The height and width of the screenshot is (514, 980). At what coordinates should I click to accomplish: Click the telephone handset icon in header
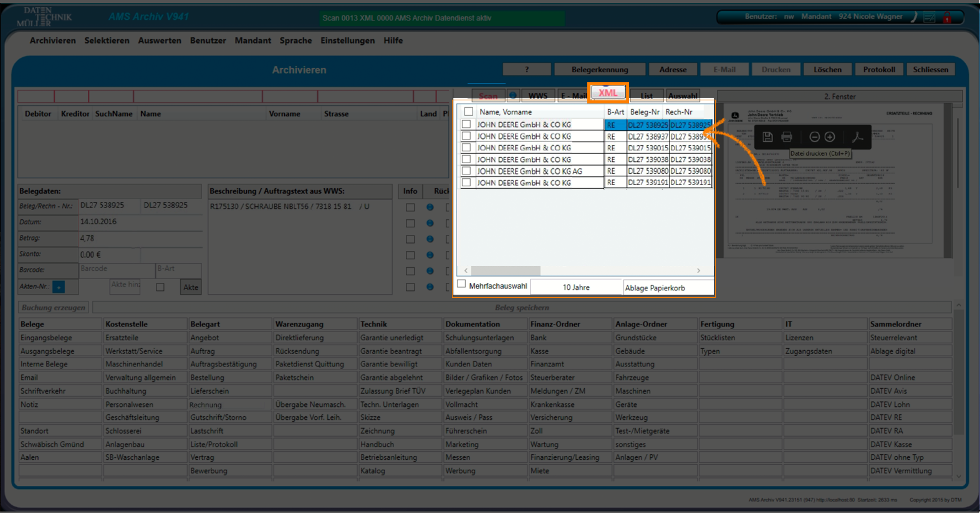click(x=914, y=17)
